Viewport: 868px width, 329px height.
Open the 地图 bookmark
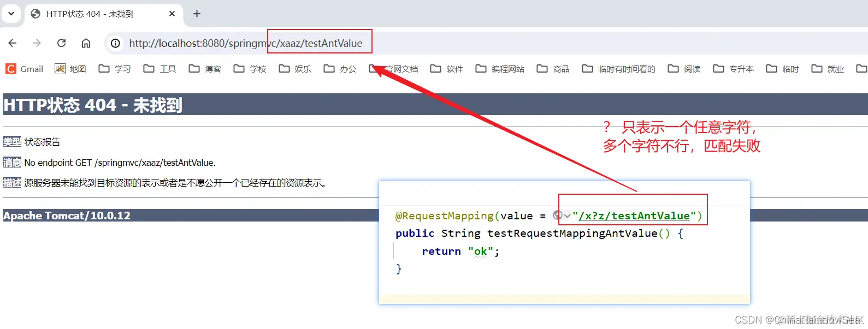click(70, 69)
